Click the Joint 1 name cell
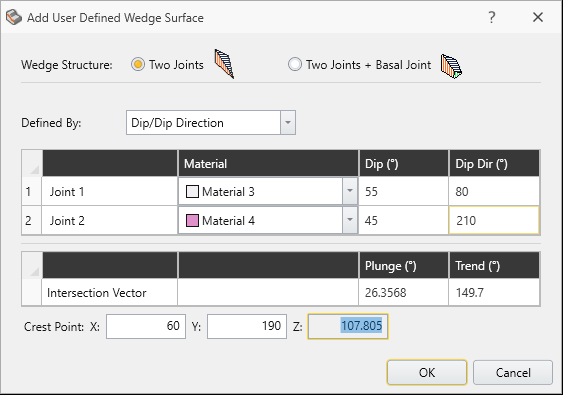 (x=110, y=191)
